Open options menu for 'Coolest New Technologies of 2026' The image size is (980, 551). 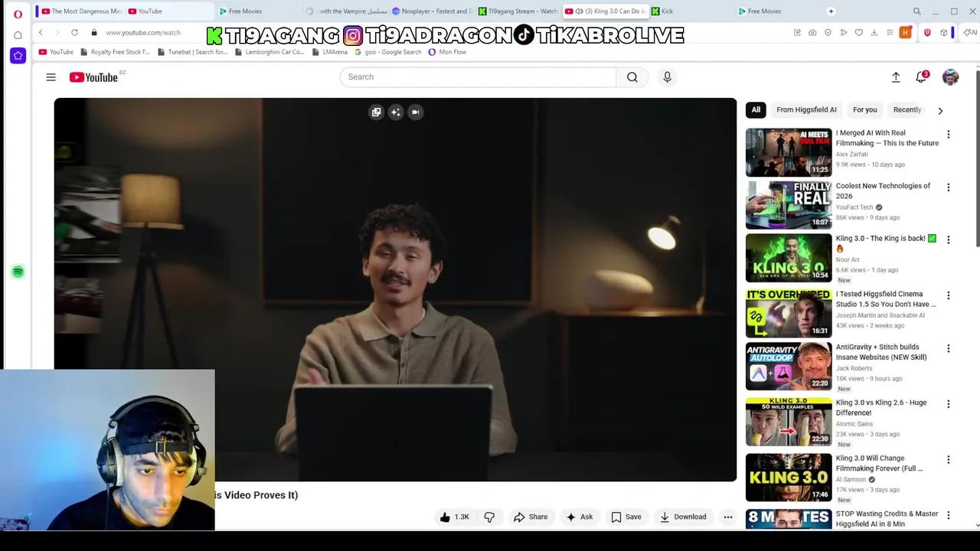click(948, 187)
